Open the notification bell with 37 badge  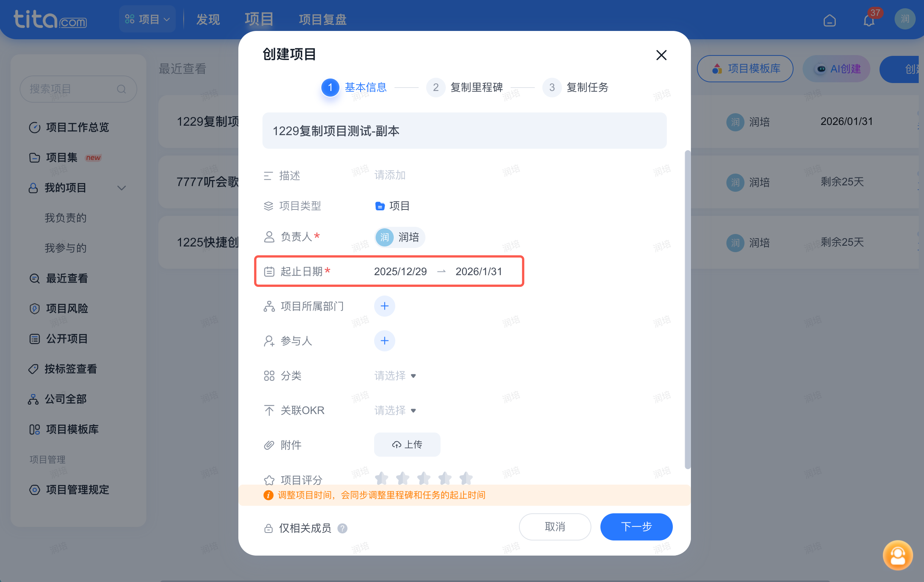(869, 20)
